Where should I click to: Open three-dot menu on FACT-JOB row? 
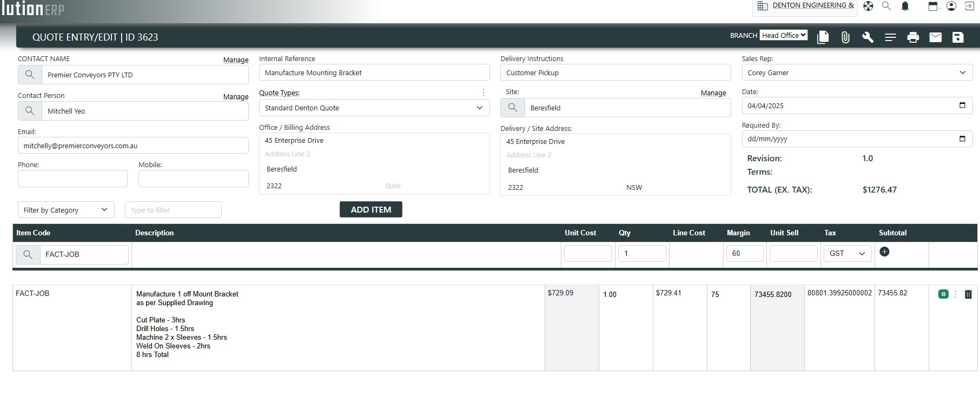click(x=955, y=294)
